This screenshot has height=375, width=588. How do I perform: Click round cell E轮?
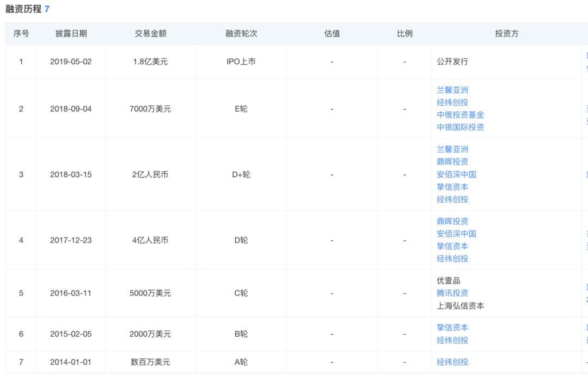241,109
